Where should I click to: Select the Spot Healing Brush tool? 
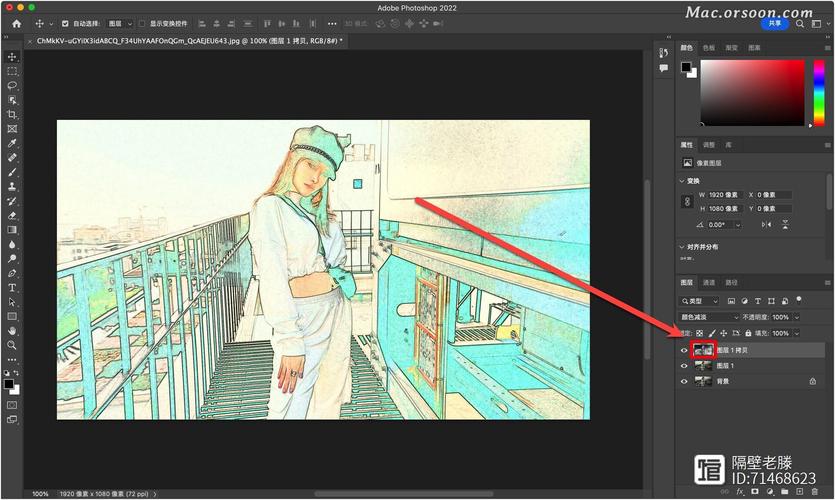pos(12,158)
